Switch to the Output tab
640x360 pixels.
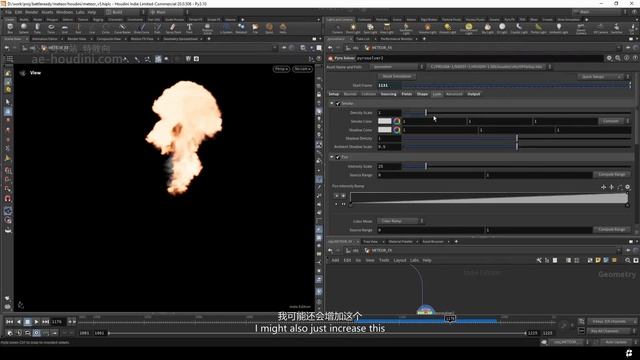(x=473, y=94)
